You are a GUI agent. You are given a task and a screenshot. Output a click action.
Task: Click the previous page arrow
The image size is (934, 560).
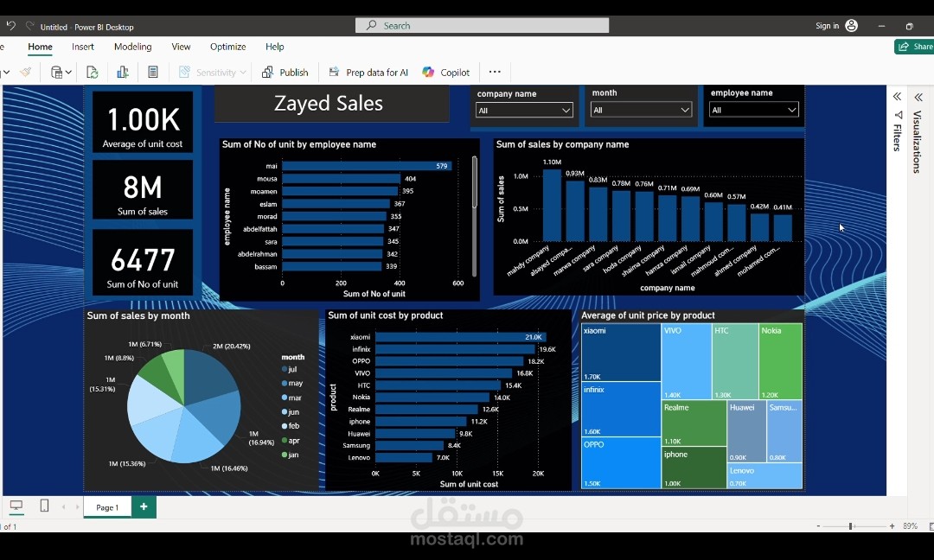[x=64, y=507]
